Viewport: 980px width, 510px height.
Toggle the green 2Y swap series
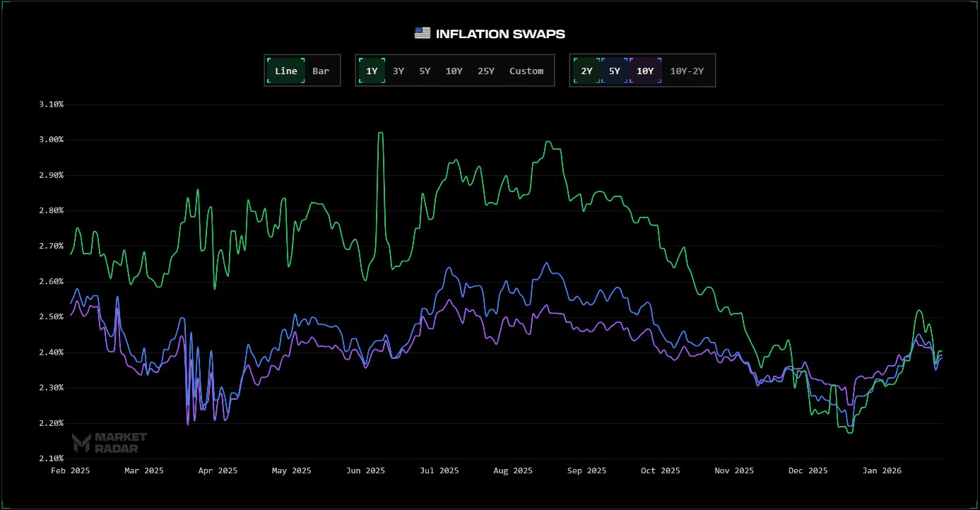(x=586, y=71)
